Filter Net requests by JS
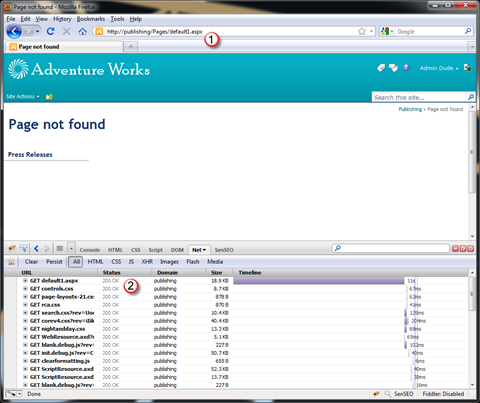This screenshot has height=403, width=480. 131,262
